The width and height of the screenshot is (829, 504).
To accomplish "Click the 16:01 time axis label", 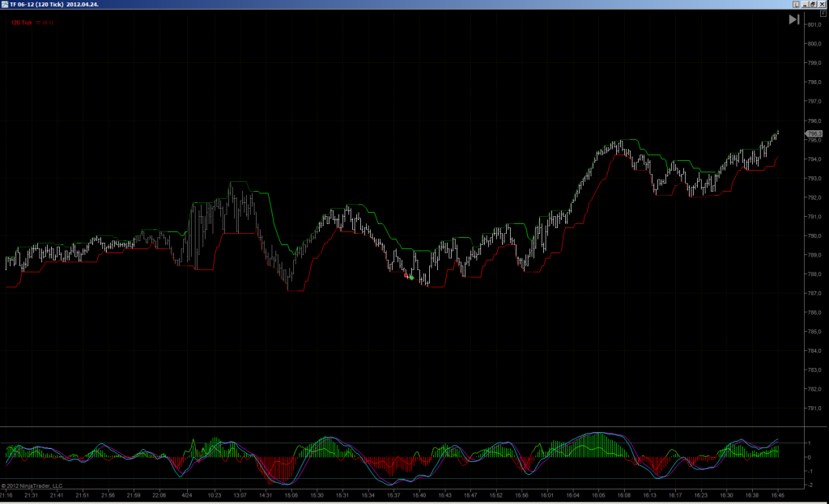I will [x=547, y=496].
